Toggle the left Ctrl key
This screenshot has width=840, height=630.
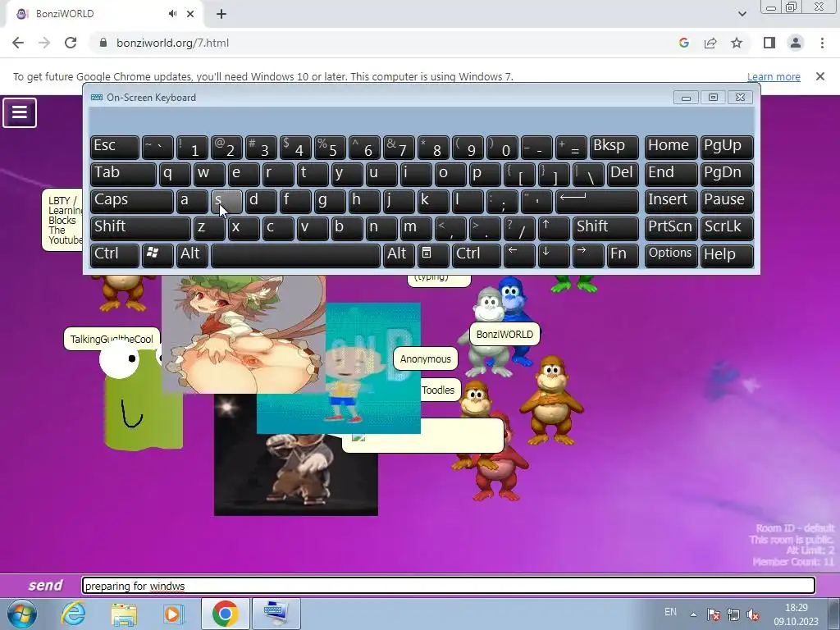115,254
